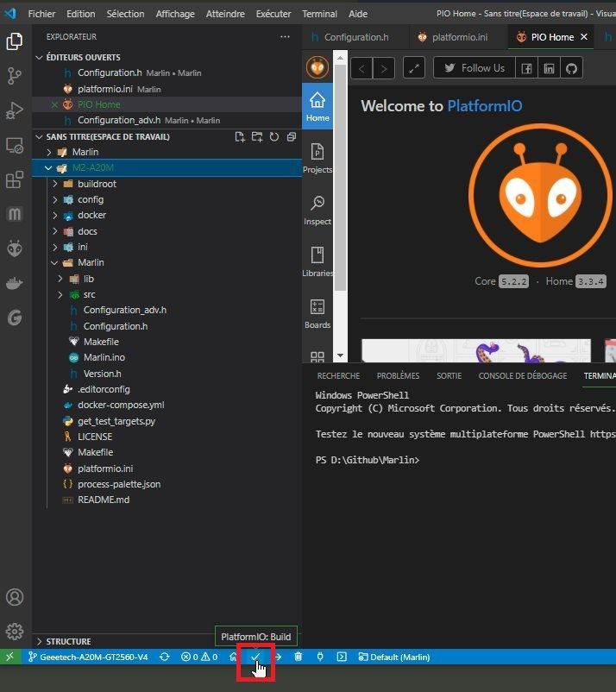Open Libraries in PIO Home sidebar
Viewport: 616px width, 692px height.
[x=317, y=261]
